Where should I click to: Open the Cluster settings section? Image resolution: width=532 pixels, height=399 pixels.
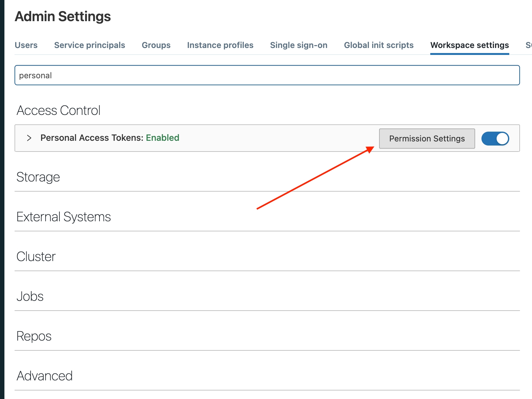click(36, 257)
